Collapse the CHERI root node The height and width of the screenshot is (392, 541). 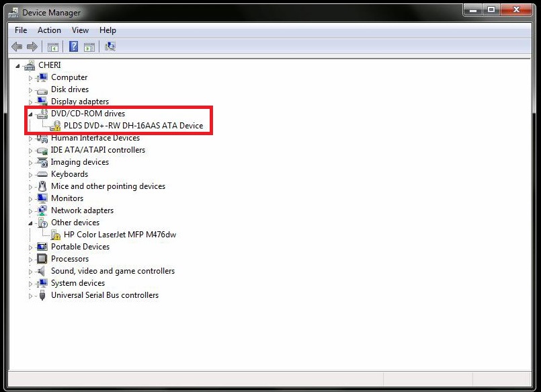coord(17,66)
